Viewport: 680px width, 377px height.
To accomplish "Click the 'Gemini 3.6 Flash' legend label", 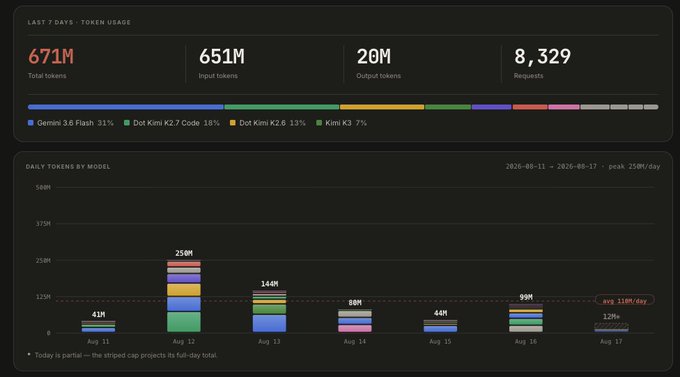I will 65,123.
